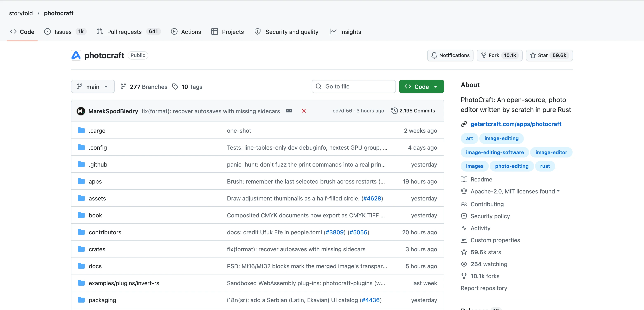Click the Notifications button

(450, 55)
